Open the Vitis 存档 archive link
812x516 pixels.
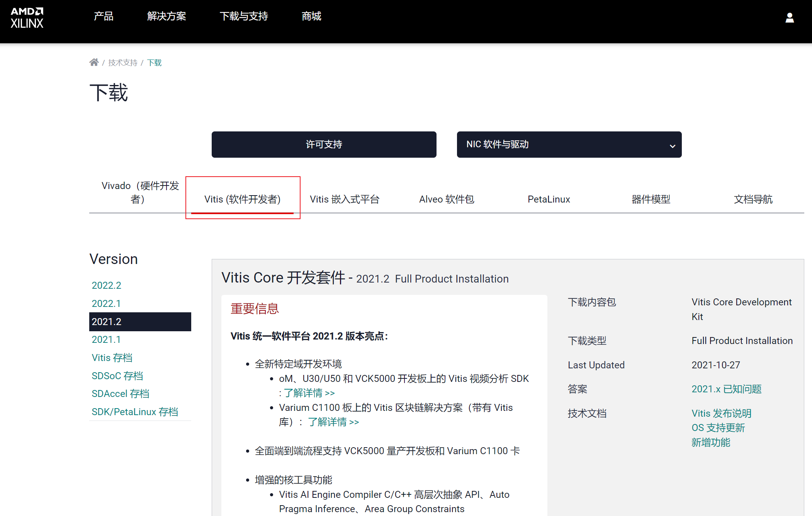click(x=112, y=358)
